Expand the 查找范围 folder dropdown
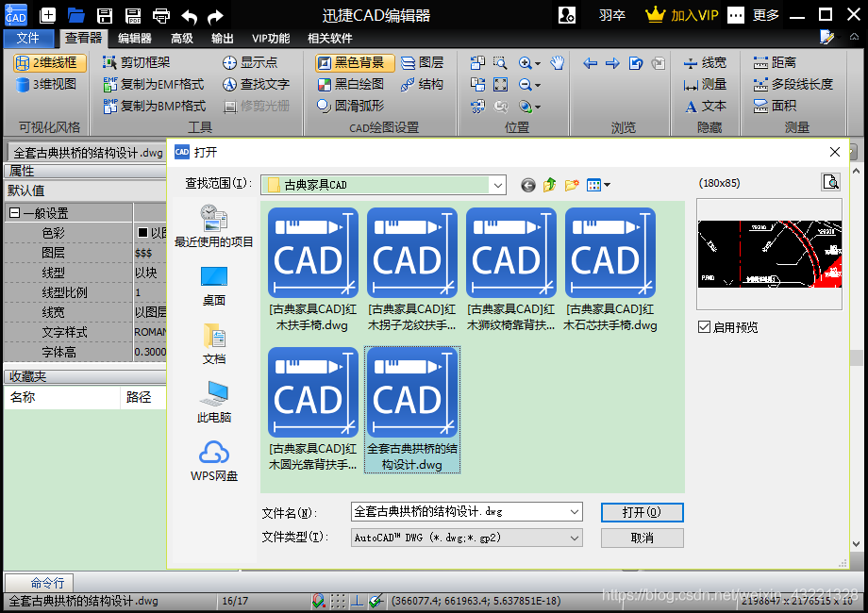This screenshot has width=868, height=613. [497, 185]
